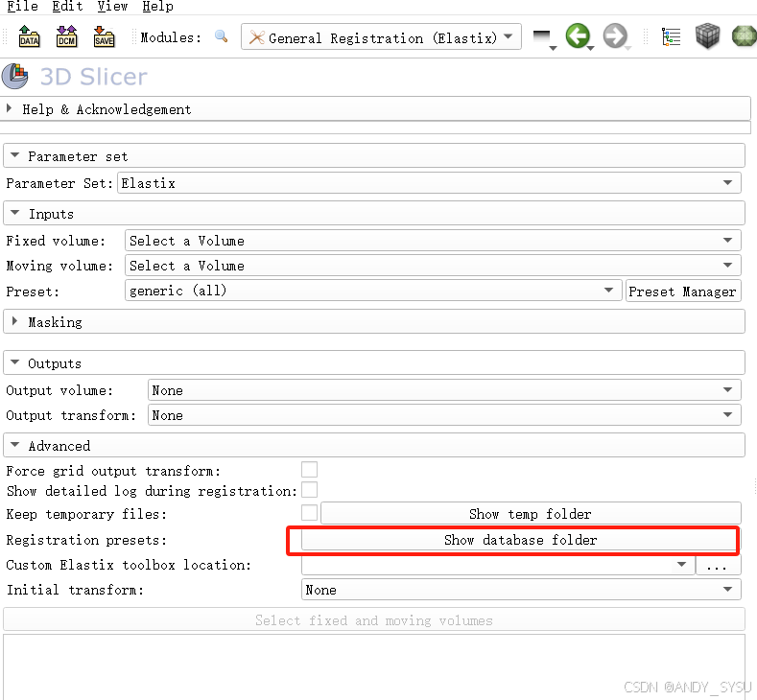Screen dimensions: 757x700
Task: Collapse the Outputs section
Action: [x=374, y=362]
